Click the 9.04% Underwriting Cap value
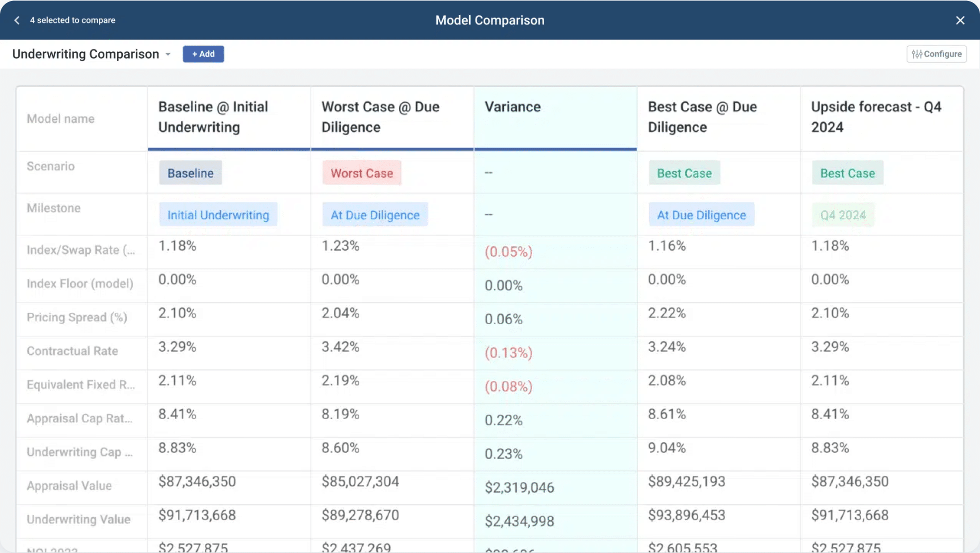 click(667, 448)
